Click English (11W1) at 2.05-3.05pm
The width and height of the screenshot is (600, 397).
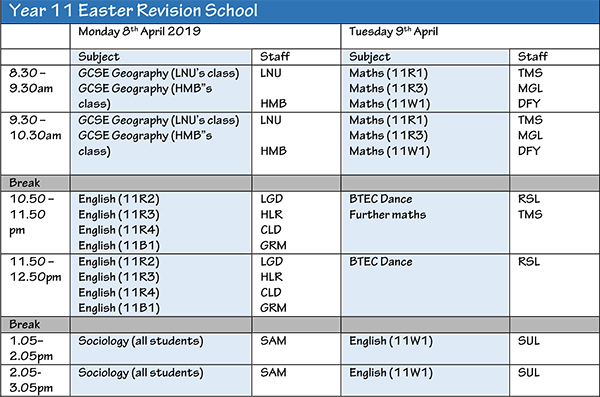click(391, 373)
